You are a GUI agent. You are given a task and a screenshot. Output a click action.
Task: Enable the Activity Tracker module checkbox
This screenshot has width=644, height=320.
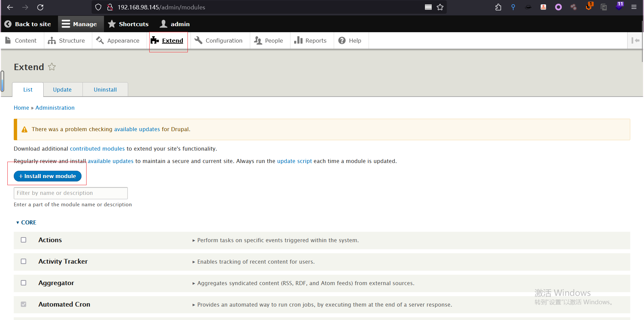pyautogui.click(x=23, y=261)
